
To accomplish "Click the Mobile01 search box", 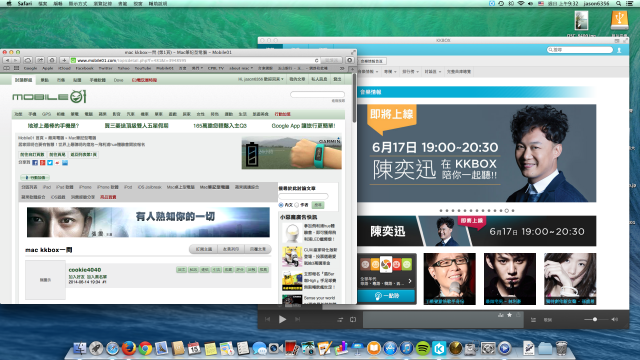I will 317,94.
